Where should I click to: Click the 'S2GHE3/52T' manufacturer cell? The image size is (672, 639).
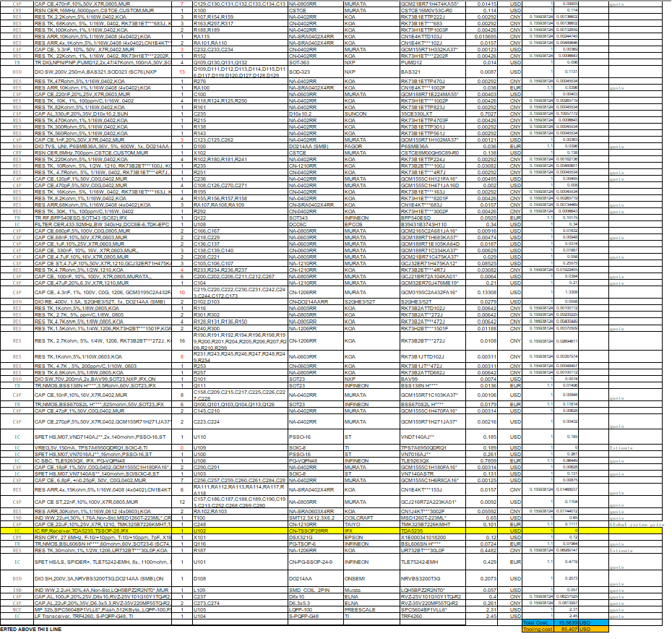point(371,302)
